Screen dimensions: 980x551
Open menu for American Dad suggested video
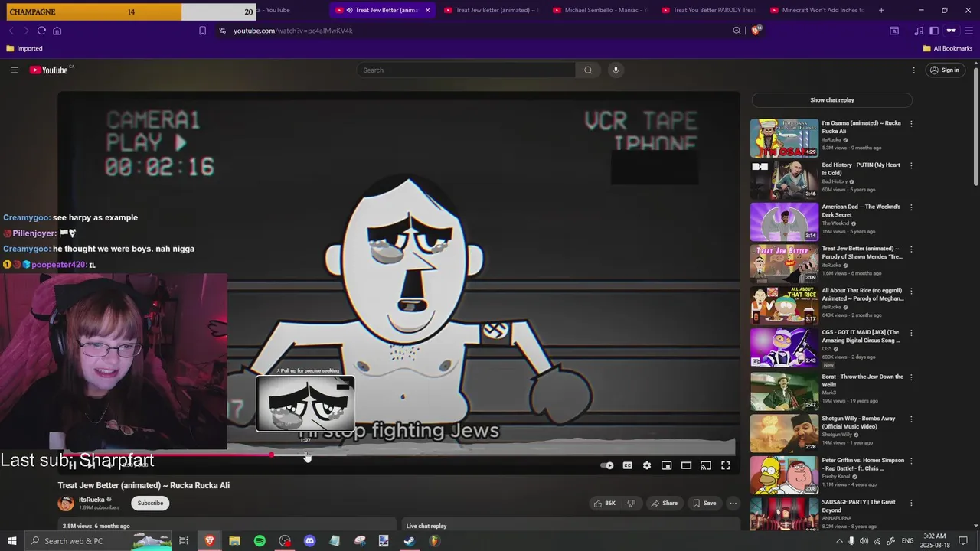[911, 207]
